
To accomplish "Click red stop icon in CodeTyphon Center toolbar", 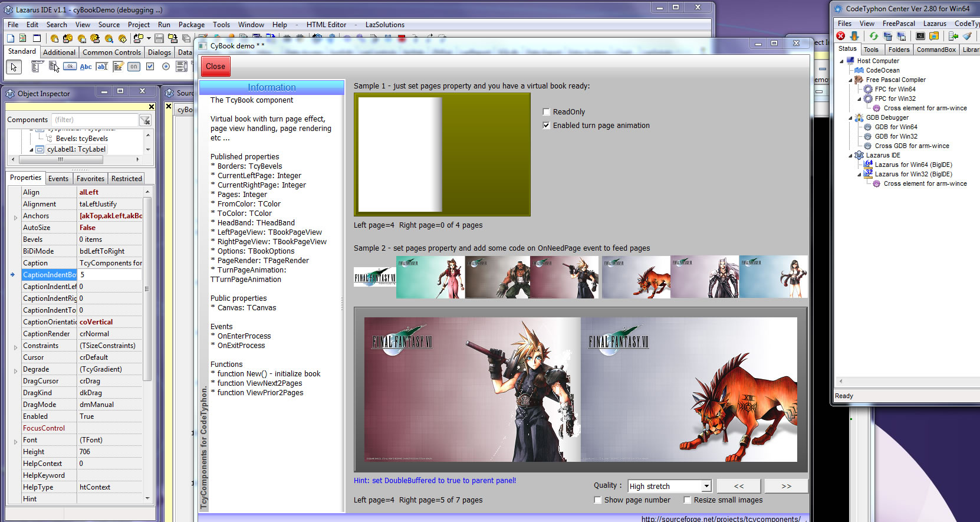I will 841,36.
